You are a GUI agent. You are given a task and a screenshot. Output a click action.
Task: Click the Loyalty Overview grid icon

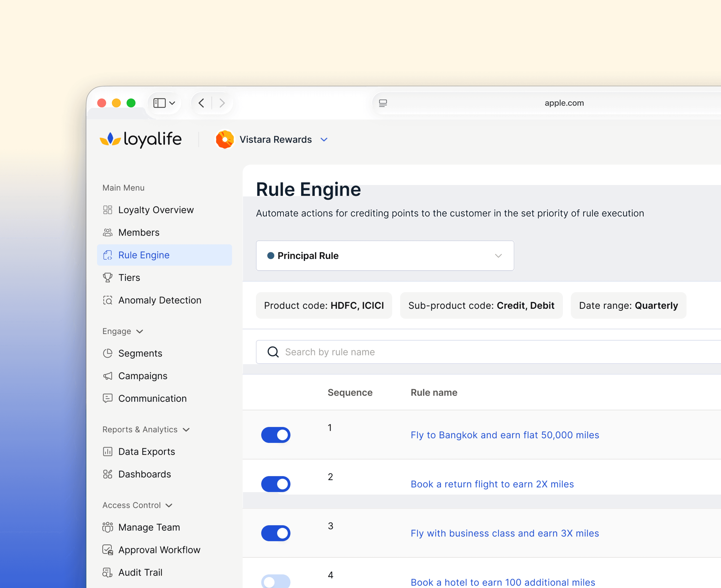pos(107,210)
